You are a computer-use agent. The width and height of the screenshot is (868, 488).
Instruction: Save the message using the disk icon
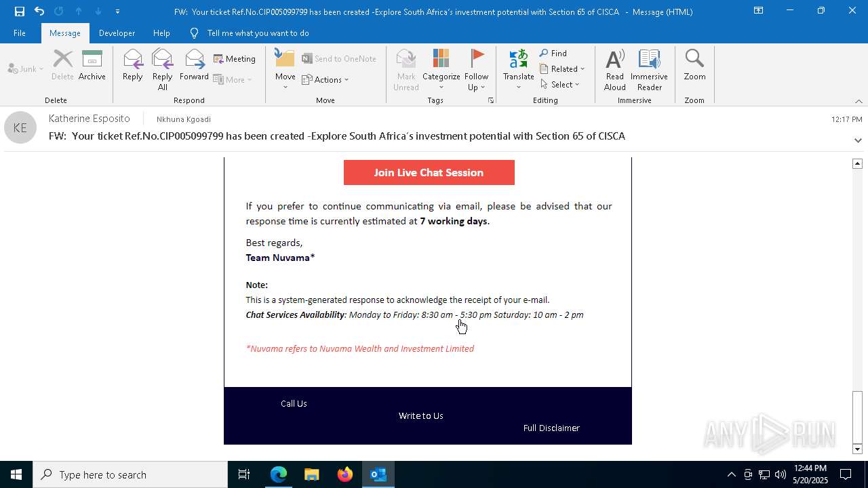20,11
